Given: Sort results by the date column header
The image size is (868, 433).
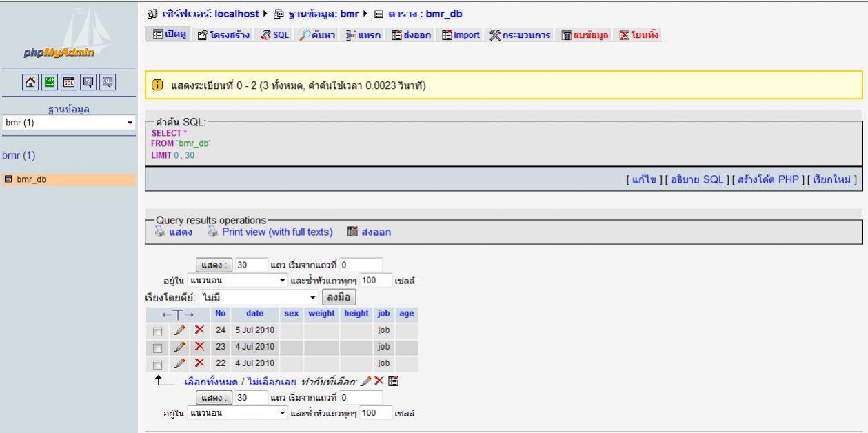Looking at the screenshot, I should [254, 313].
